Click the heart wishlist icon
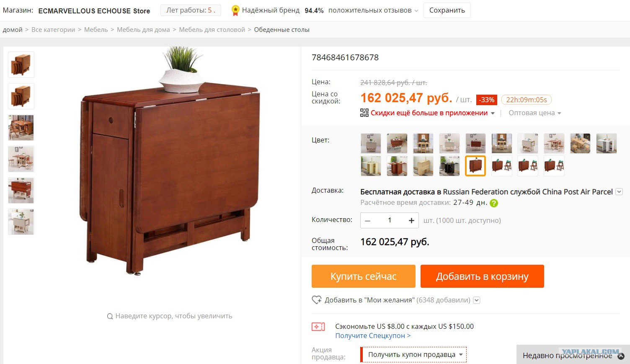Screen dimensions: 630x364 pos(317,300)
